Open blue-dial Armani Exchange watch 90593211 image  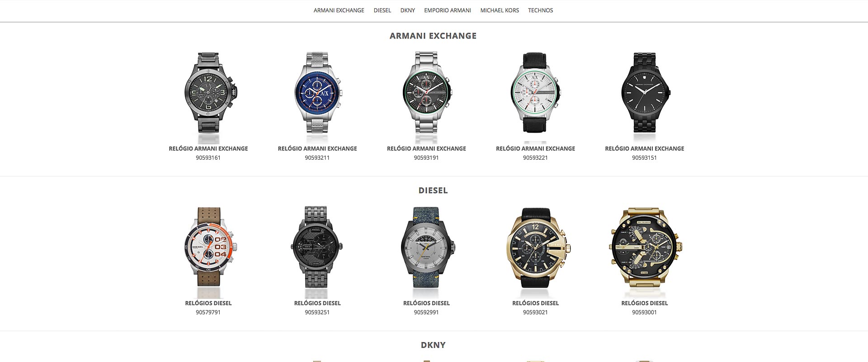[x=317, y=98]
